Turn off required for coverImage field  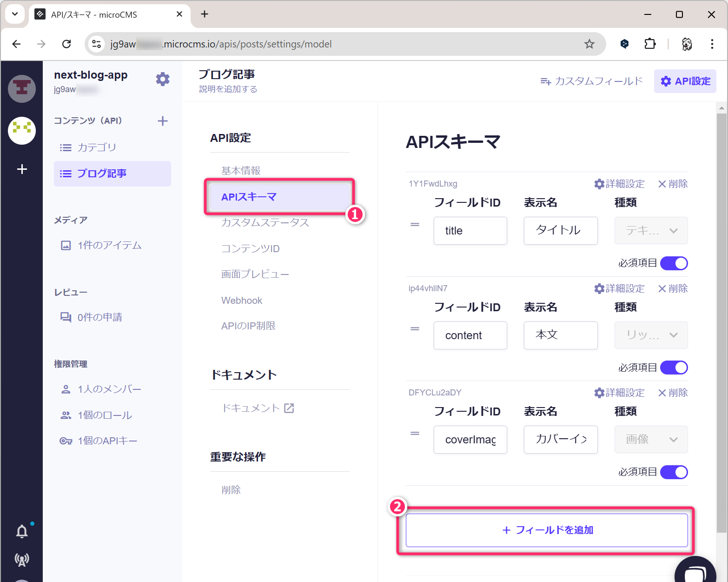(674, 472)
